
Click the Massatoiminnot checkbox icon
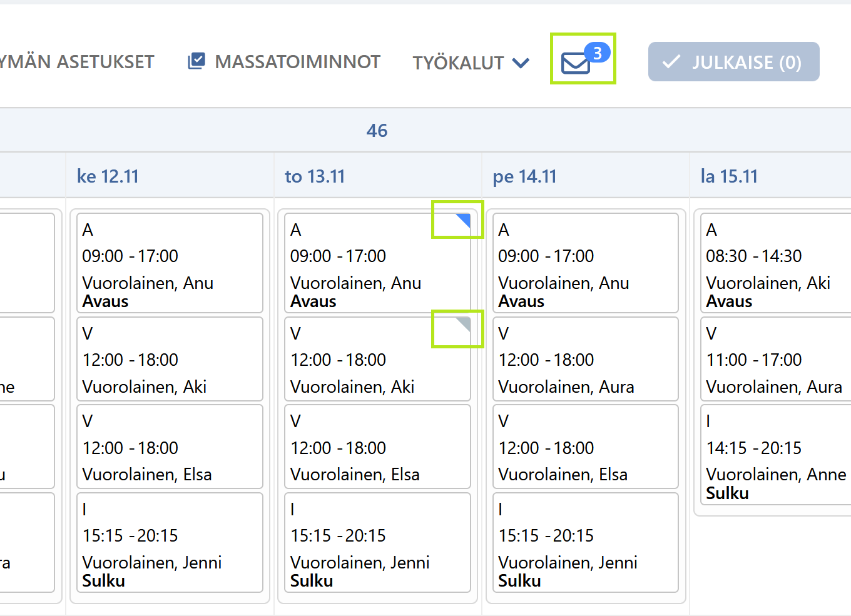tap(196, 61)
